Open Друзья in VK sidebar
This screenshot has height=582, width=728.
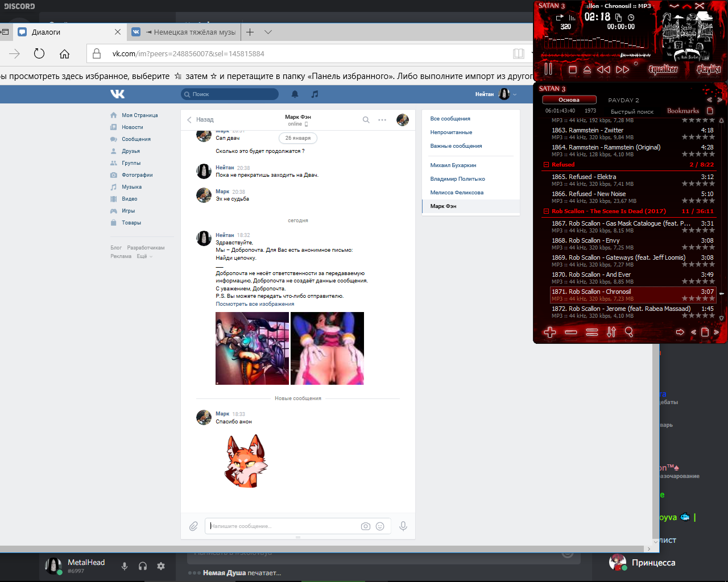(130, 151)
